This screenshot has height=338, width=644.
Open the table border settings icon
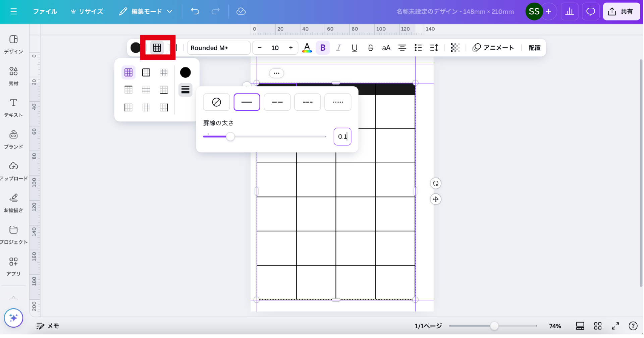[x=157, y=48]
